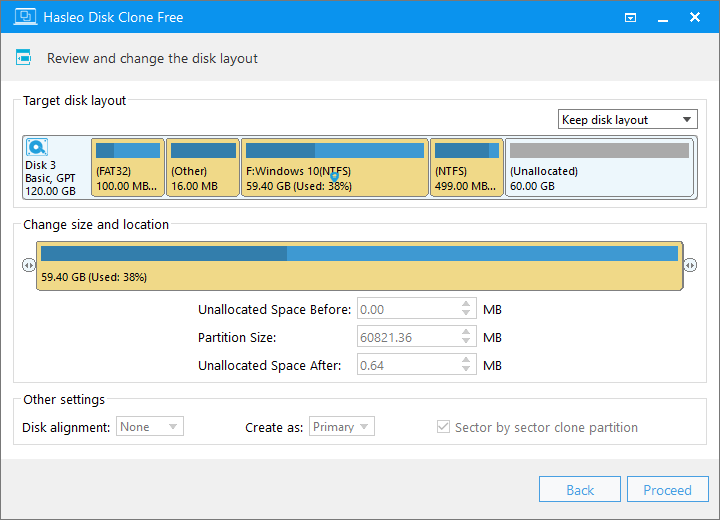
Task: Close the Hasleo Disk Clone window
Action: pos(695,17)
